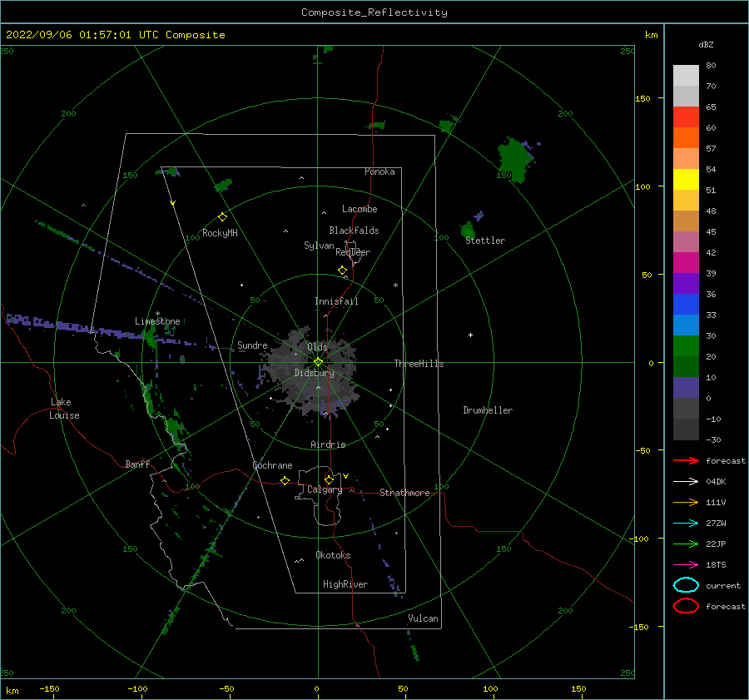Click the yellow diamond marker near Cochrane
The image size is (749, 700).
(285, 480)
